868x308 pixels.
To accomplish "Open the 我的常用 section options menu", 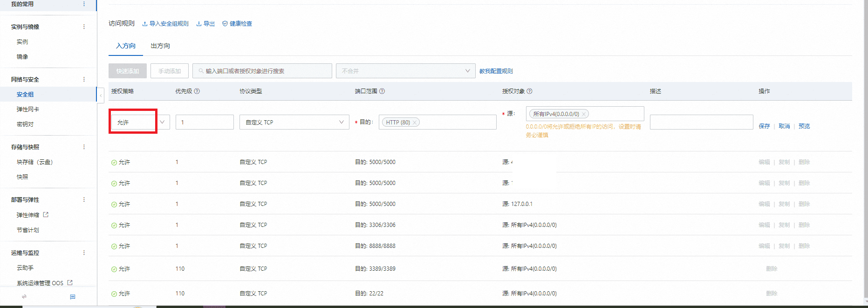I will (84, 4).
